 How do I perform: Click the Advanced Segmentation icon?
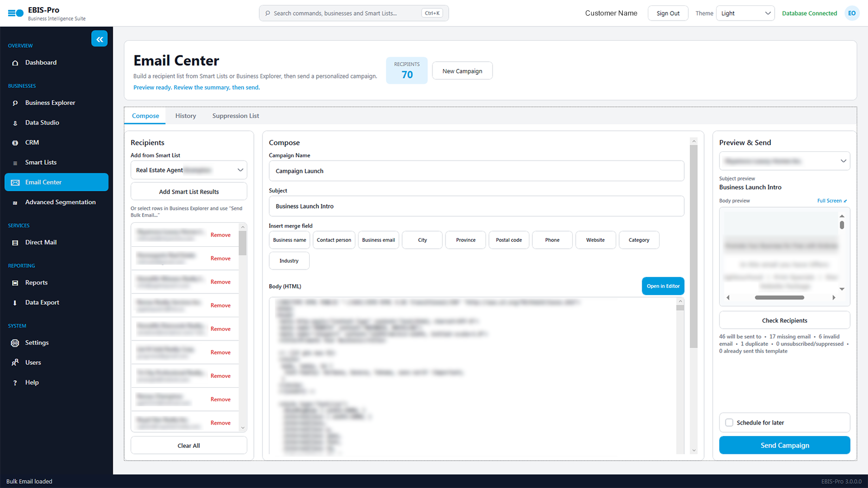(x=15, y=203)
